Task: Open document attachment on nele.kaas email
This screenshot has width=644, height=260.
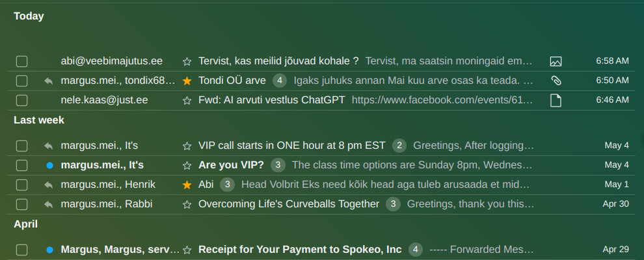Action: pyautogui.click(x=556, y=101)
